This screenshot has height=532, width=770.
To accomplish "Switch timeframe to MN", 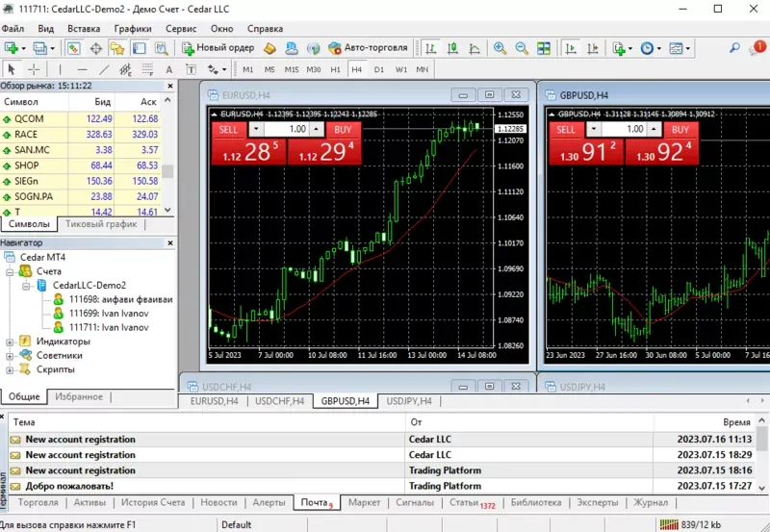I will tap(423, 69).
